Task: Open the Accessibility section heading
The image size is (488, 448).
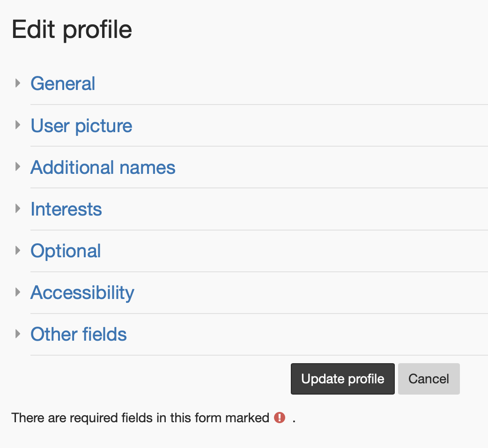Action: coord(82,292)
